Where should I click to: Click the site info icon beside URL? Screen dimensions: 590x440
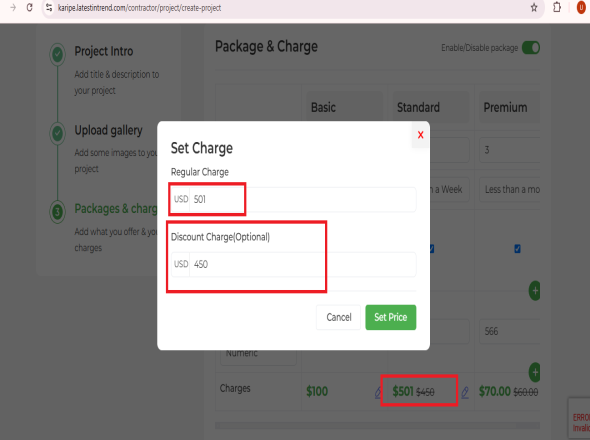point(49,8)
